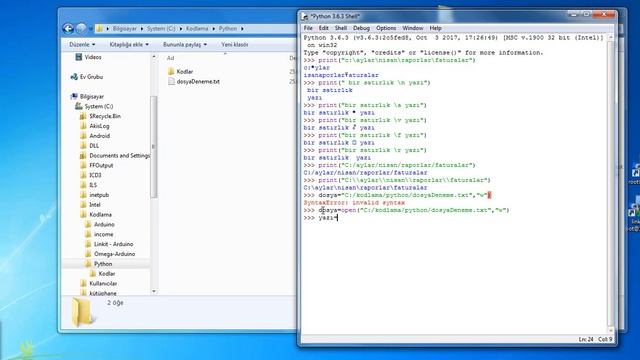Create a new folder with Yeni klasör

pos(235,44)
